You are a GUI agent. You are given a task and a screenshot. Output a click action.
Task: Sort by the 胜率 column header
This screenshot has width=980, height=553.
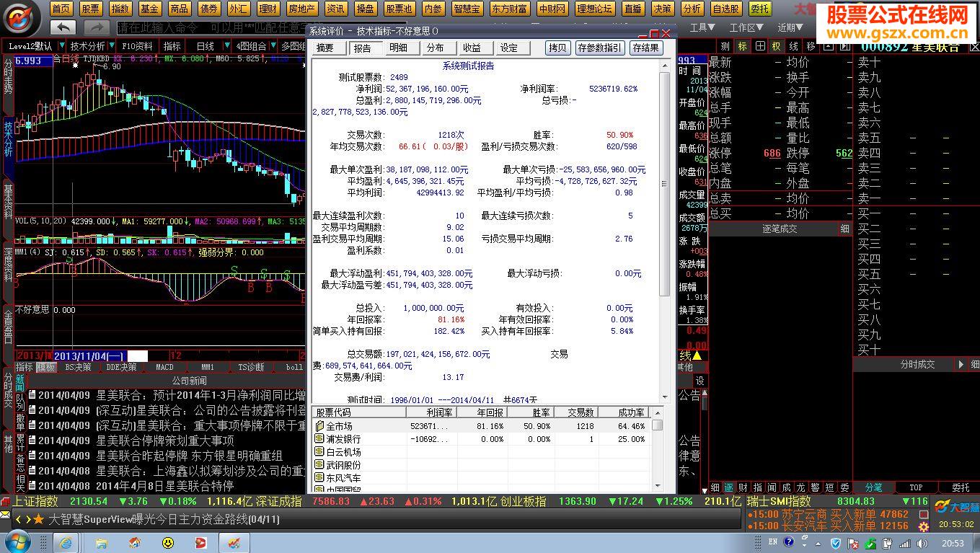(531, 412)
